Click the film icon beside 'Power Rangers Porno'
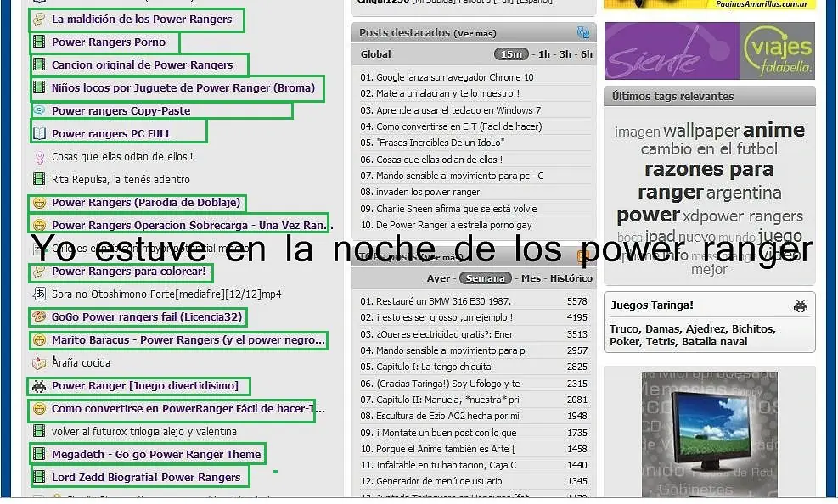The height and width of the screenshot is (504, 838). coord(39,42)
